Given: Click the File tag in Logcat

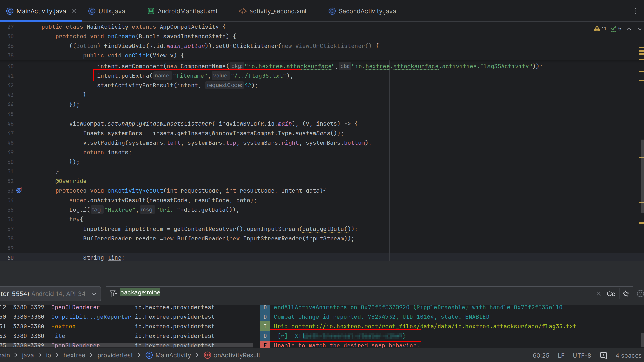Looking at the screenshot, I should tap(58, 336).
